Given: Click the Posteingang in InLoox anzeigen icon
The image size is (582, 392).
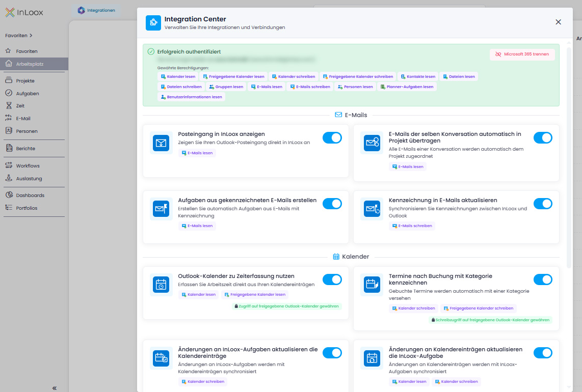Looking at the screenshot, I should point(161,143).
